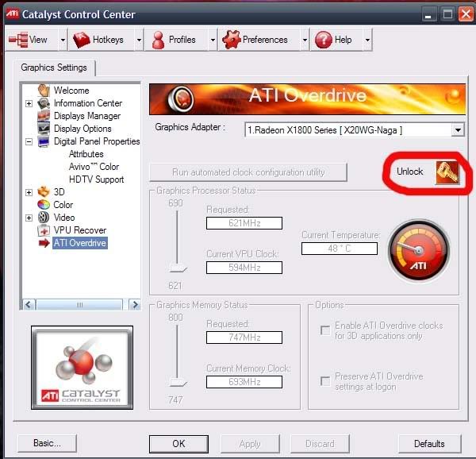476x459 pixels.
Task: Select Attributes in the tree
Action: coord(86,154)
